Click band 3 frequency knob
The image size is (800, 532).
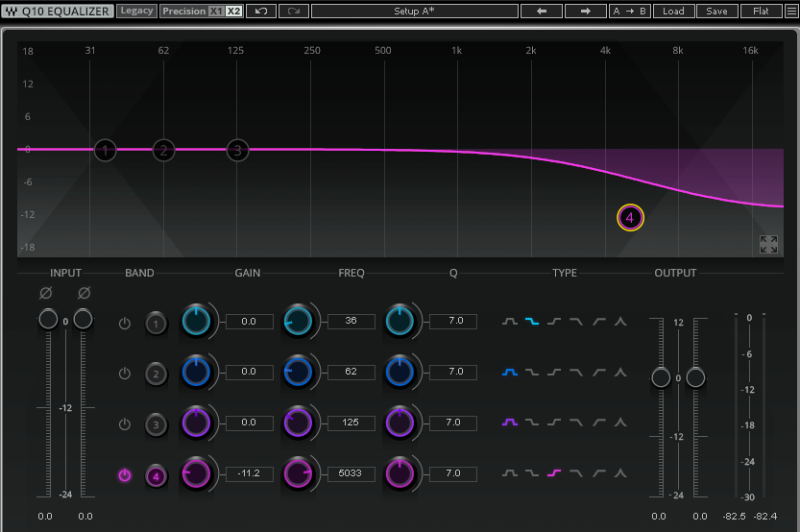click(298, 423)
